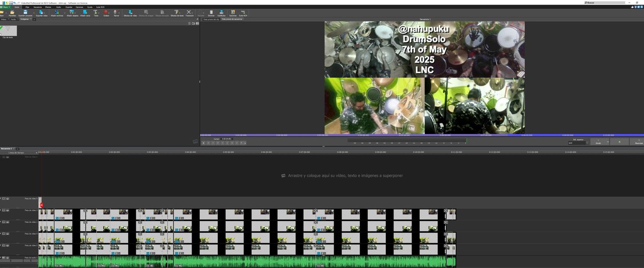The height and width of the screenshot is (268, 644).
Task: Toggle the lock on Pista de vídeo 2
Action: pos(8,245)
